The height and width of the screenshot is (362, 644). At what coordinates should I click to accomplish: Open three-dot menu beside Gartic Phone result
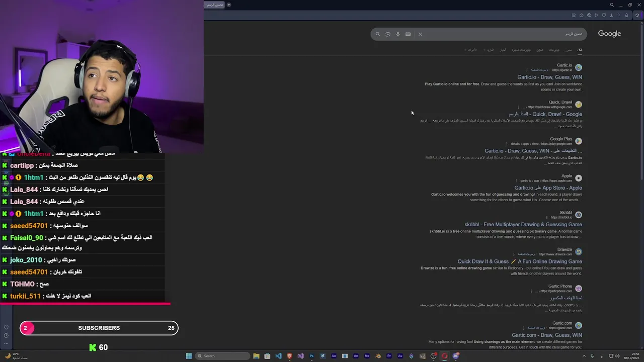(x=531, y=291)
